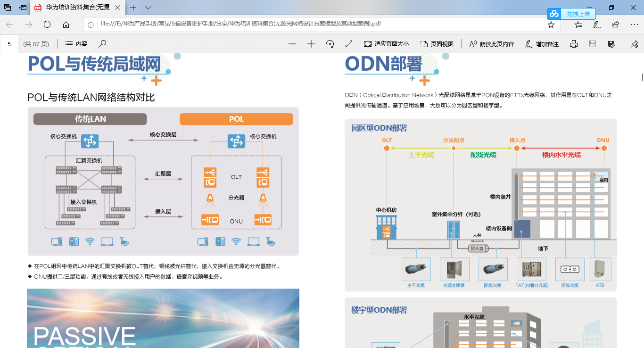
Task: Click the (共 87 页) page count text
Action: pos(36,44)
